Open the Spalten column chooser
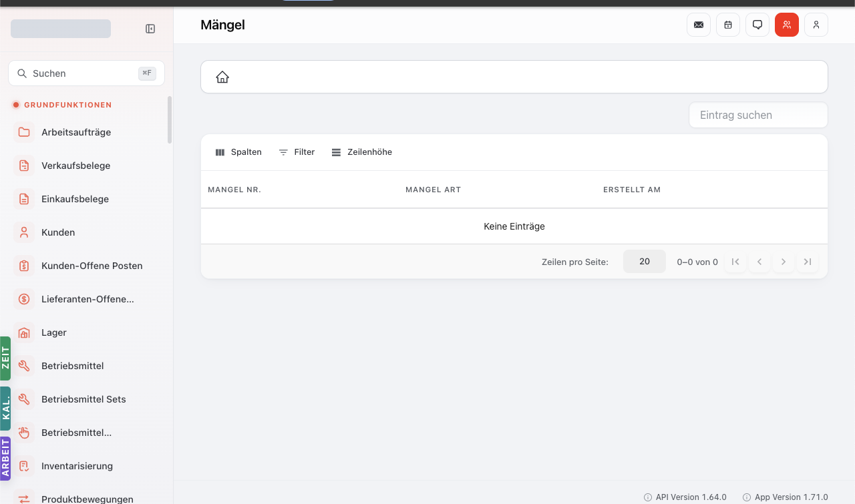This screenshot has height=504, width=855. 238,152
